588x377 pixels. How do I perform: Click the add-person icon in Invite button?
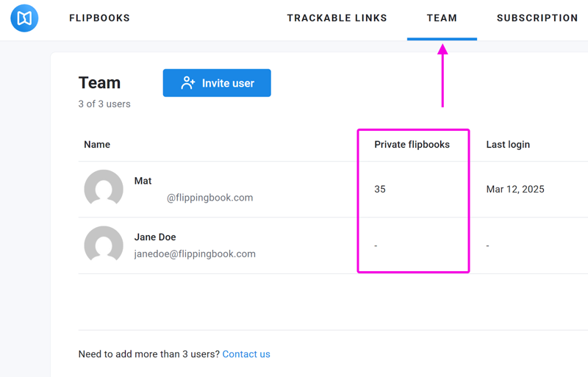coord(188,83)
